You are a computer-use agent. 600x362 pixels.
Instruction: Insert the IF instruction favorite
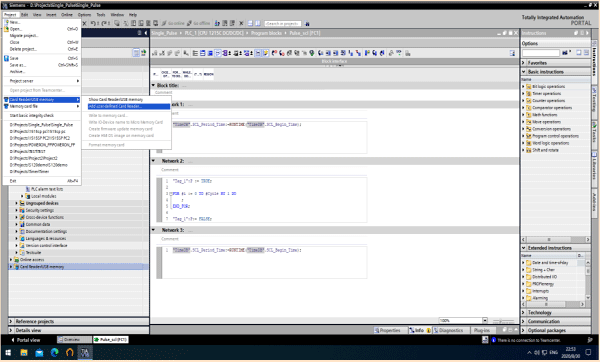[x=155, y=74]
